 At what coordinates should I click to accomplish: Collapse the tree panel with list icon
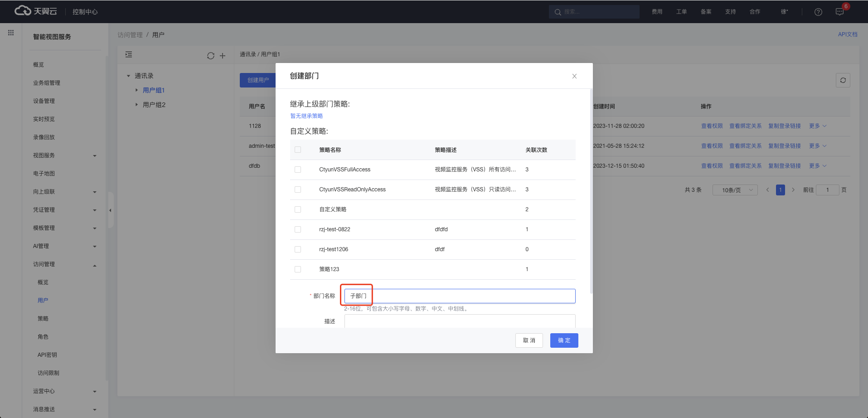[x=129, y=54]
